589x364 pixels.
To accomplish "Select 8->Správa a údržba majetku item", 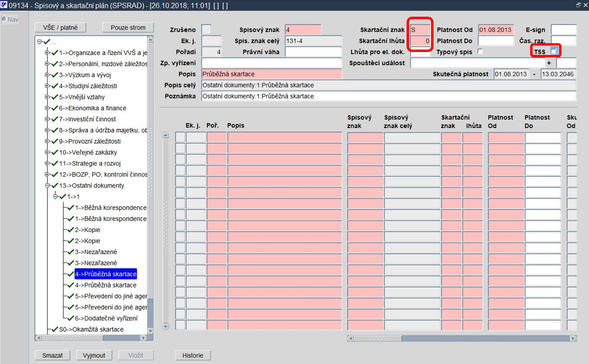I will [x=103, y=130].
